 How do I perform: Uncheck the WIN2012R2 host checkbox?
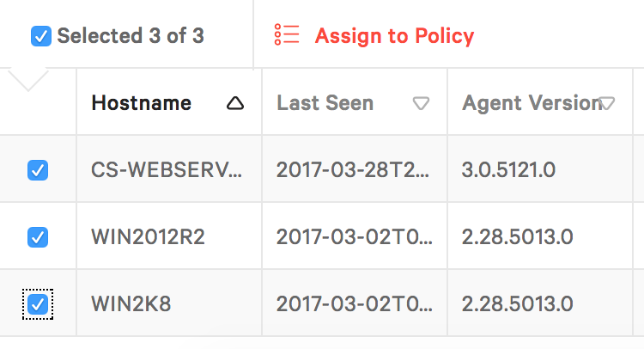(38, 236)
